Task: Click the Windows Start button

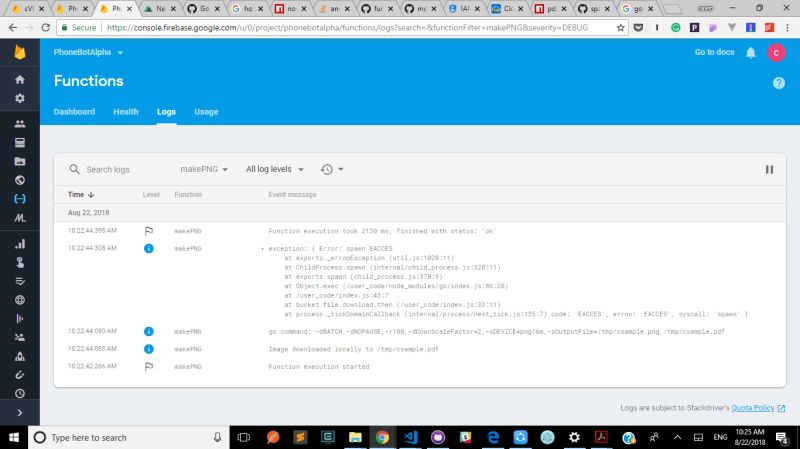Action: (14, 437)
